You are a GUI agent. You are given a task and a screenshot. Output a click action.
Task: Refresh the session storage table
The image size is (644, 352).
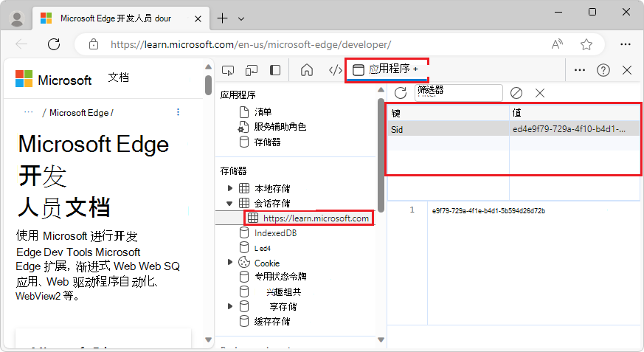point(401,93)
